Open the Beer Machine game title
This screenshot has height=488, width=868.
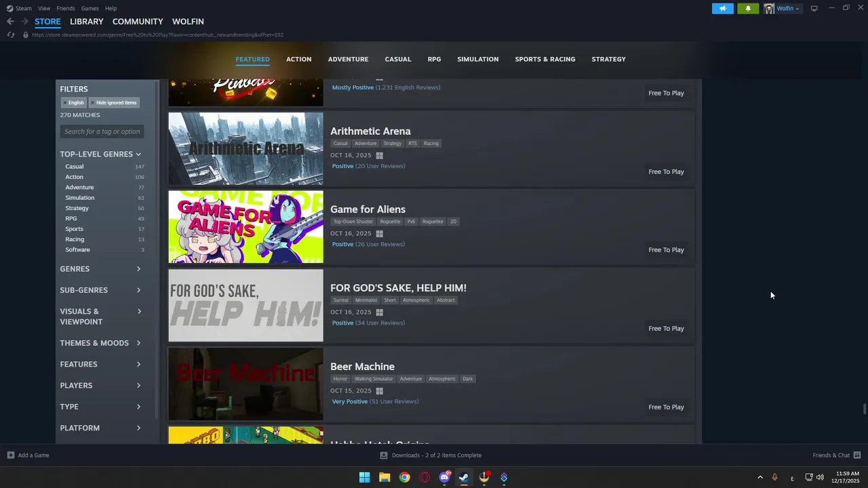point(362,367)
